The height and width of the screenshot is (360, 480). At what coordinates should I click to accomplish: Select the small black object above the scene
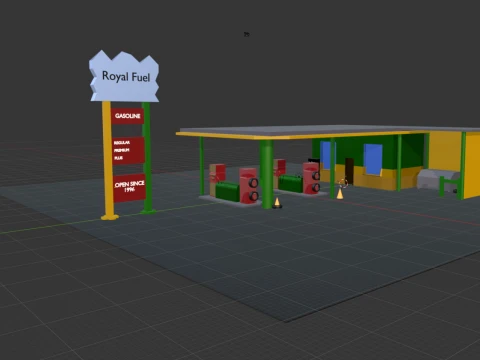(247, 34)
